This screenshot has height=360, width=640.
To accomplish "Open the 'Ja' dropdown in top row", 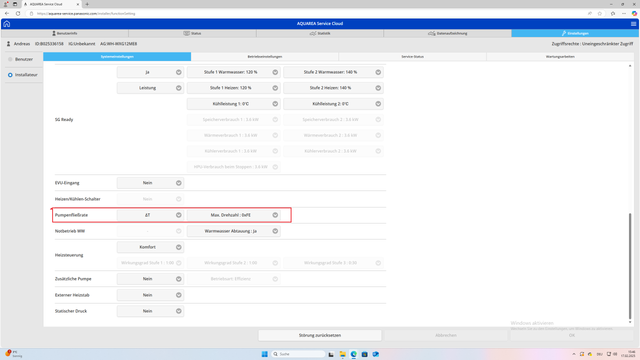I will [x=150, y=72].
